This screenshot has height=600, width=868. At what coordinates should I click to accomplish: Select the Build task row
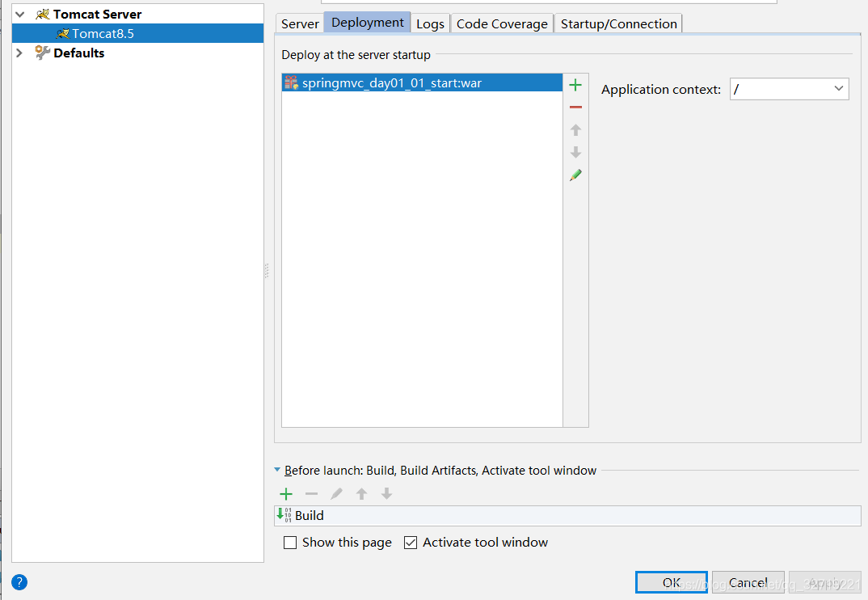[567, 515]
